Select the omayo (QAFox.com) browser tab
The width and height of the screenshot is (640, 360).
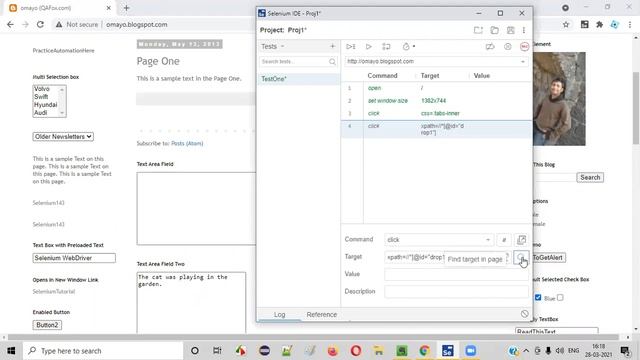(x=60, y=8)
